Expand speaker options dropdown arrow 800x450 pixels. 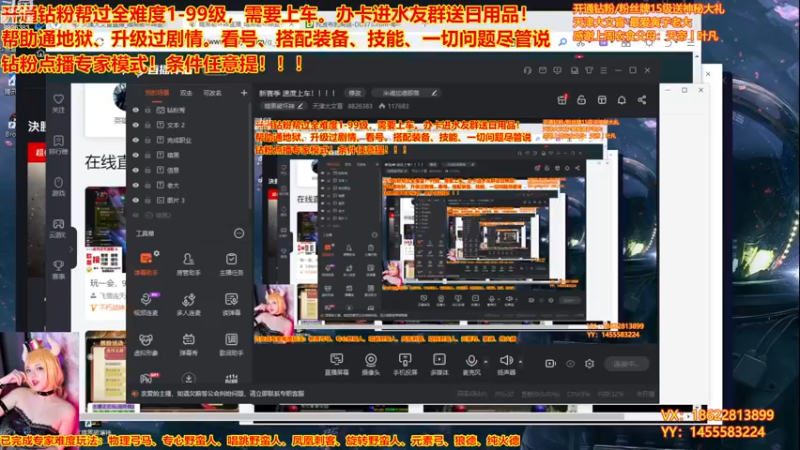tap(520, 362)
